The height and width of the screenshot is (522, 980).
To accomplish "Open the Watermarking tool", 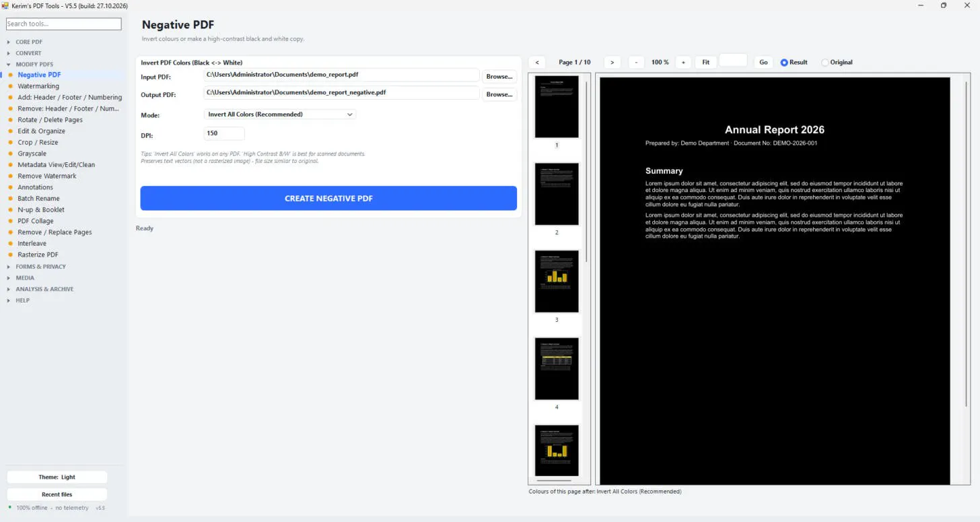I will (x=38, y=86).
